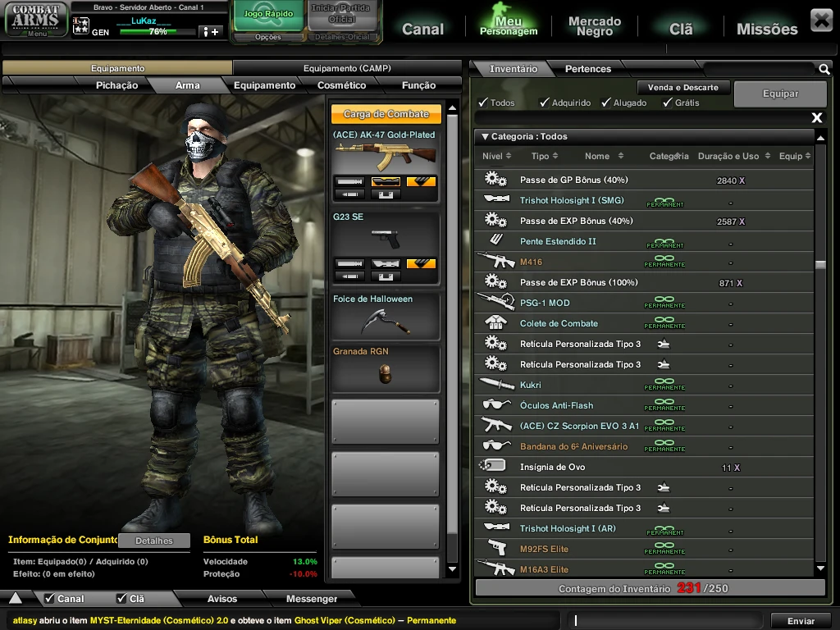Uncheck the Todos filter checkbox
840x630 pixels.
pyautogui.click(x=483, y=103)
